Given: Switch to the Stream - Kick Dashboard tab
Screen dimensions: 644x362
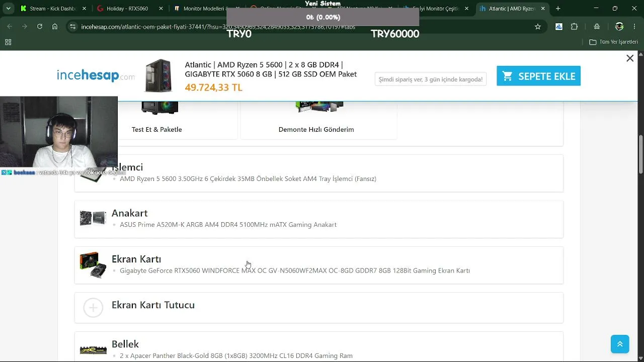Looking at the screenshot, I should click(52, 9).
